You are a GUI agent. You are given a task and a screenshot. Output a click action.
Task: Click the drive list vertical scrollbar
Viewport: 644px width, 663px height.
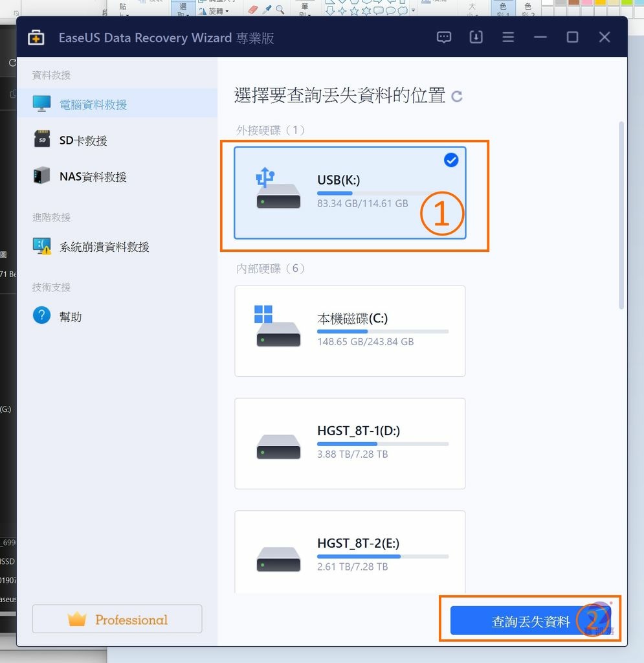[621, 216]
